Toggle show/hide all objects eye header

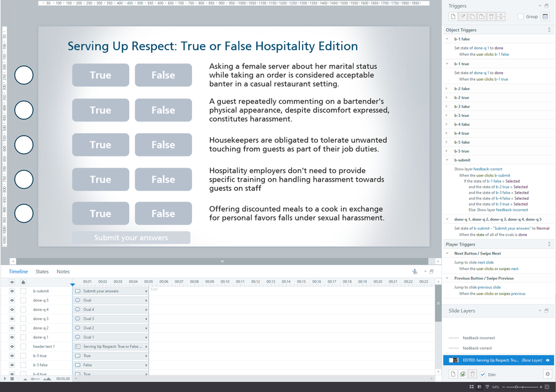[x=12, y=282]
